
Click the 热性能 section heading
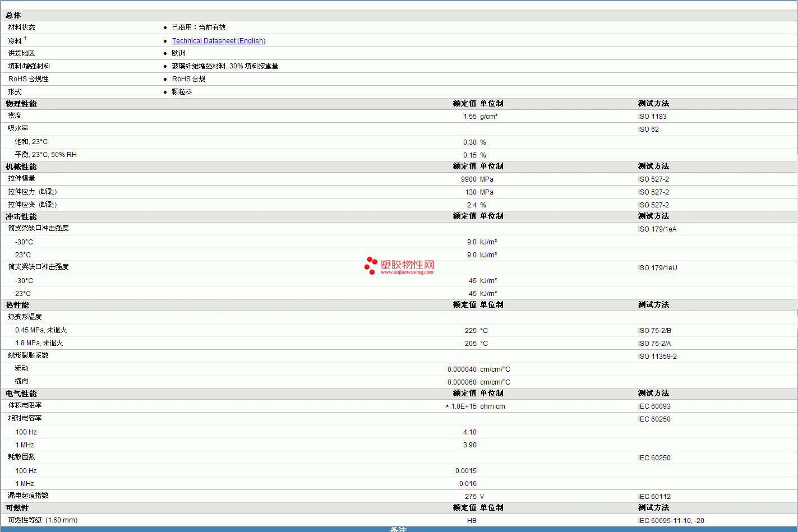(17, 305)
